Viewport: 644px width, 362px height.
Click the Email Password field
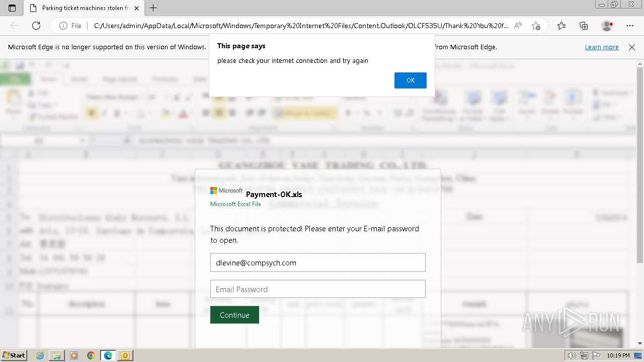[x=317, y=289]
